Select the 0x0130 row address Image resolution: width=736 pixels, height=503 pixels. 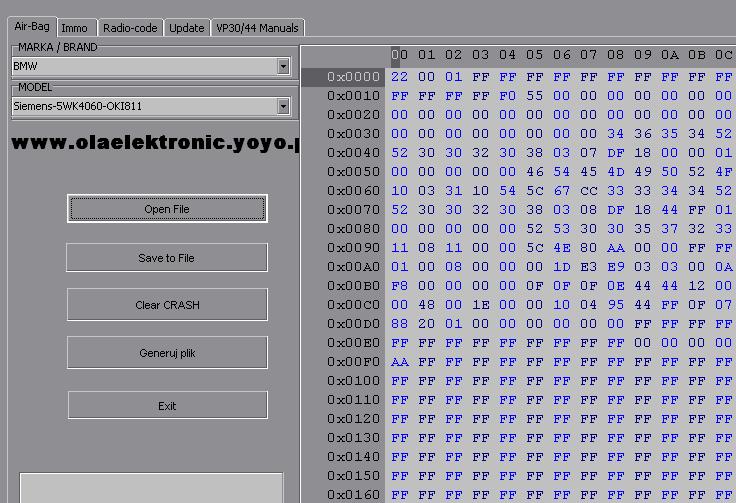tap(353, 438)
